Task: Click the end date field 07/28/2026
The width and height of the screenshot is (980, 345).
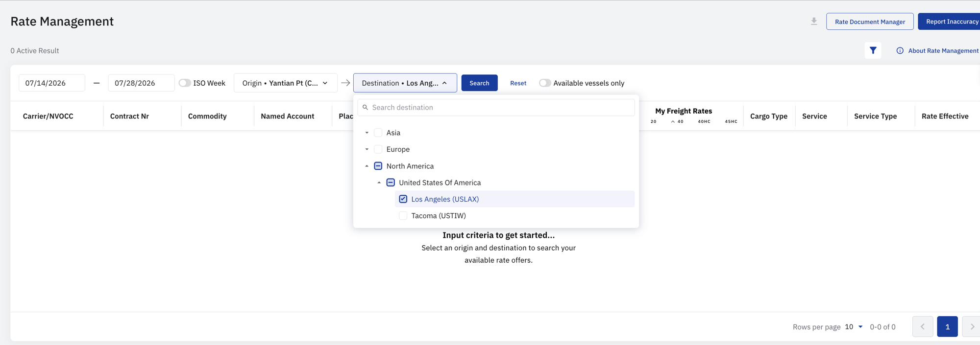Action: 141,83
